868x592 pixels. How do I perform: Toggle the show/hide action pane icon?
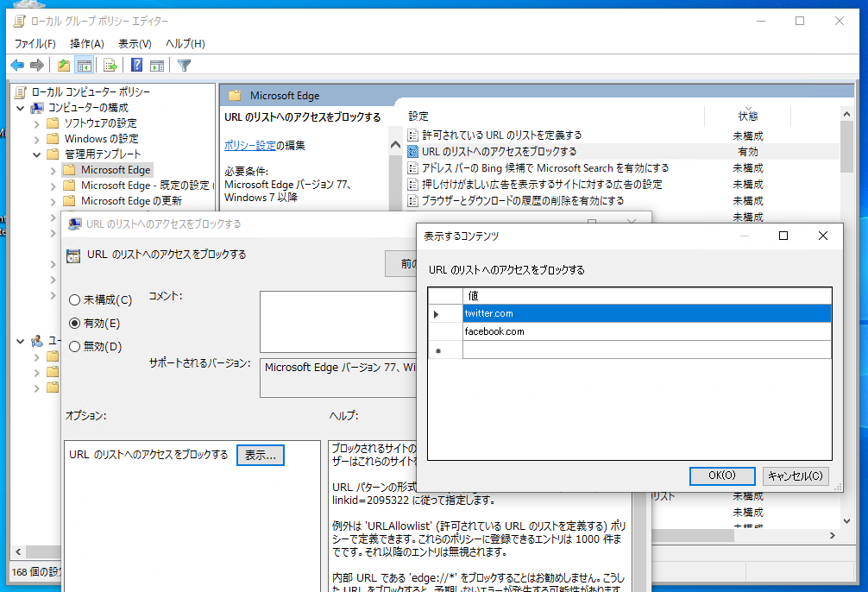[x=158, y=65]
